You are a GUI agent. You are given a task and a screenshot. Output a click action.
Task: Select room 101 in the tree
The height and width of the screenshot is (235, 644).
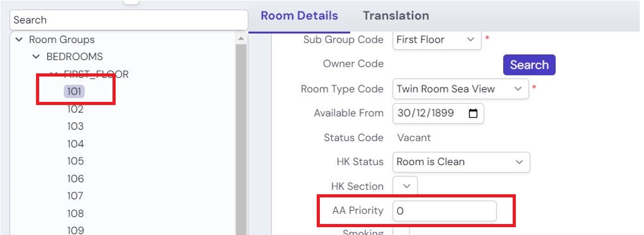coord(74,92)
